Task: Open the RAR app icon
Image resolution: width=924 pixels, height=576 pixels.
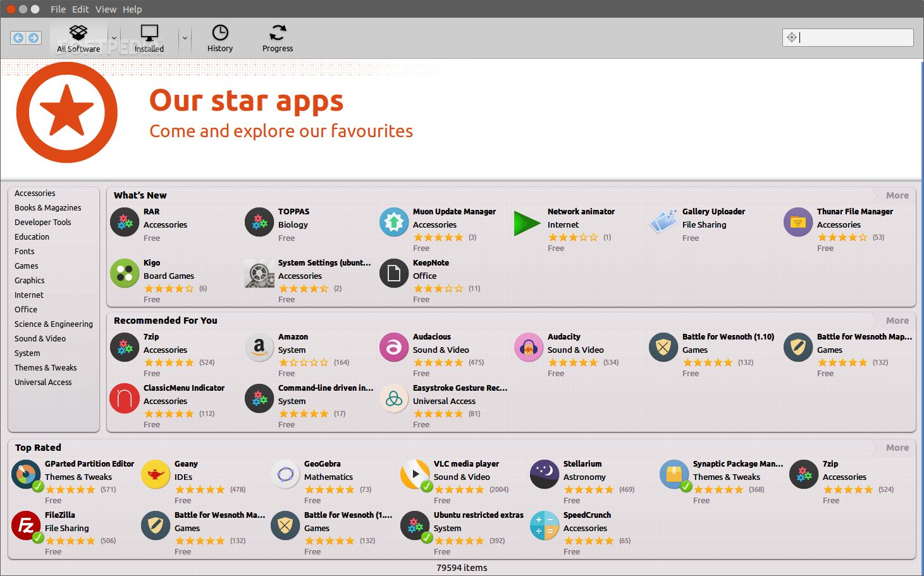Action: [125, 223]
